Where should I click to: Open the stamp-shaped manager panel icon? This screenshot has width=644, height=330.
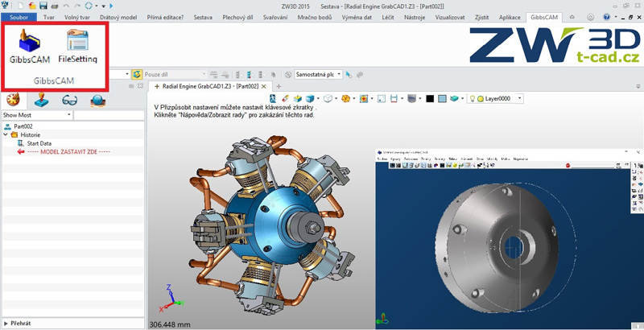tap(40, 100)
